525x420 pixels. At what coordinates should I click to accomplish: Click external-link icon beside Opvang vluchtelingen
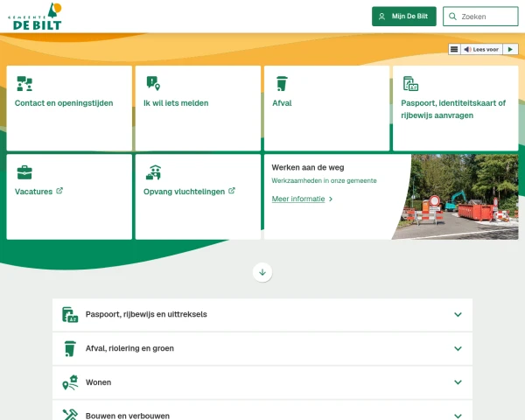[232, 191]
